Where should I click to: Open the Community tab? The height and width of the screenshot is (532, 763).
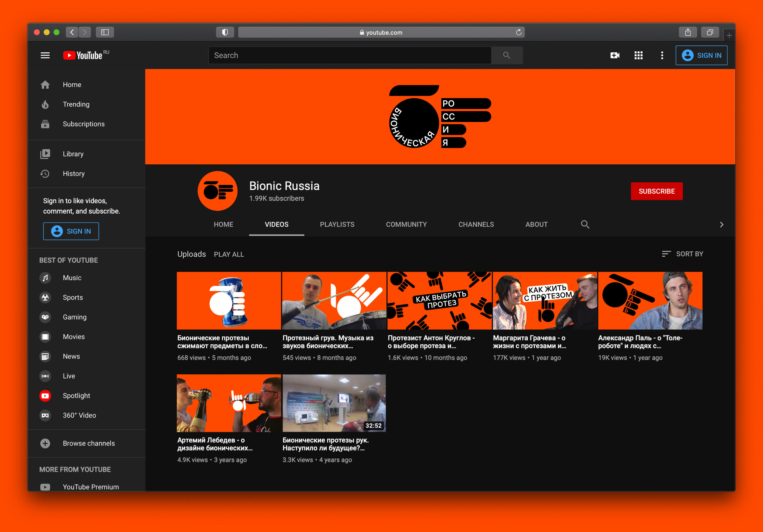coord(406,224)
